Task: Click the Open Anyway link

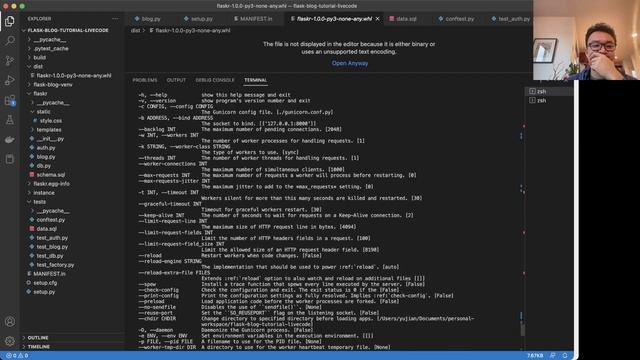Action: [350, 63]
